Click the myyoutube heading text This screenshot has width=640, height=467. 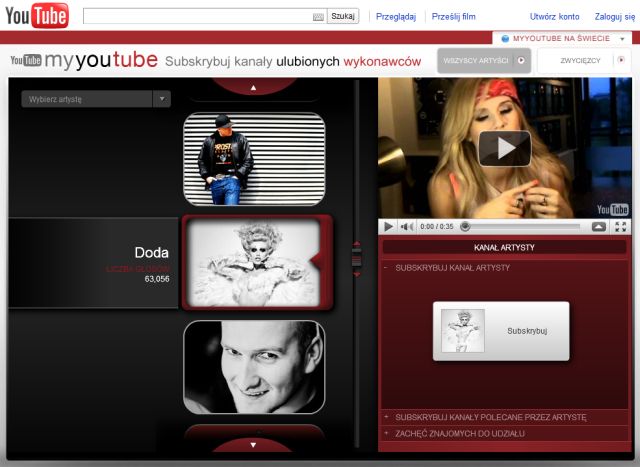tap(101, 60)
